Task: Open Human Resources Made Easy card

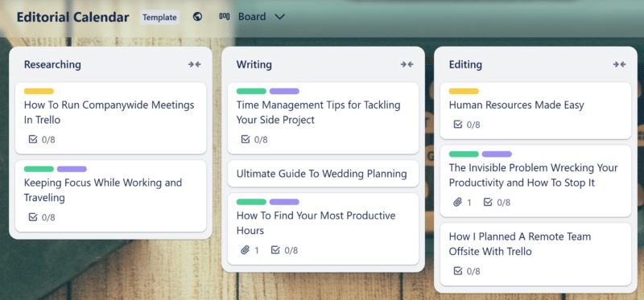Action: click(x=535, y=111)
